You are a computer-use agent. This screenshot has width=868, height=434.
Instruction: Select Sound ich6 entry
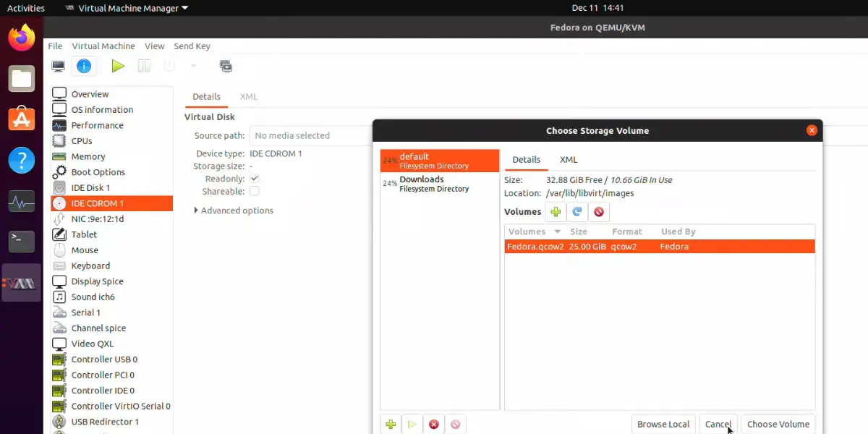(x=112, y=297)
